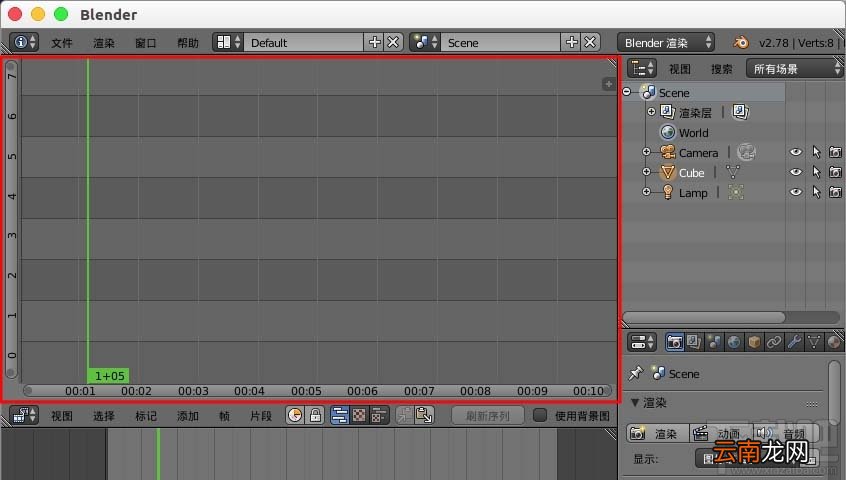Switch to mesh Data properties tab
The width and height of the screenshot is (846, 480).
click(814, 342)
